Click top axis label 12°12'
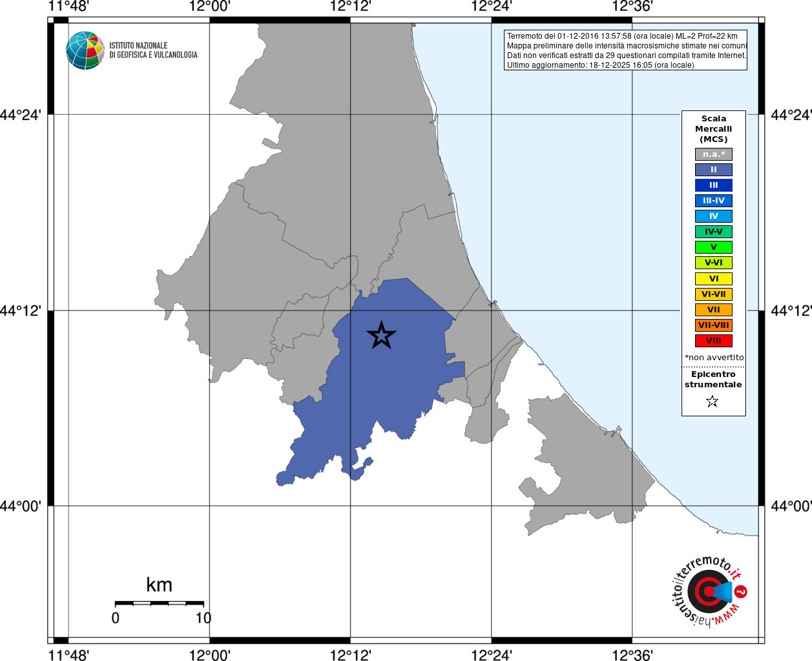The width and height of the screenshot is (812, 661). [x=351, y=6]
